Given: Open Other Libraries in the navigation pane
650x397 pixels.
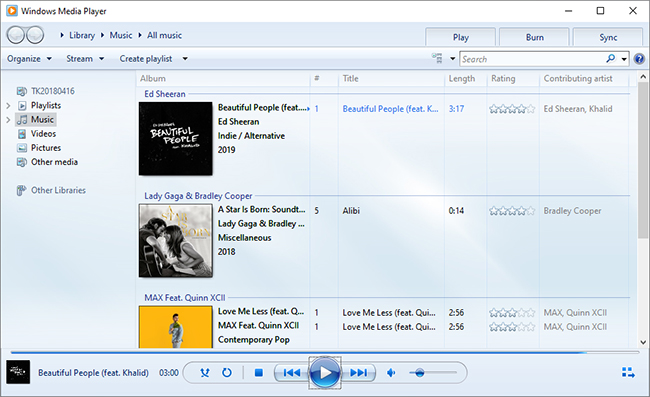Looking at the screenshot, I should pos(58,190).
